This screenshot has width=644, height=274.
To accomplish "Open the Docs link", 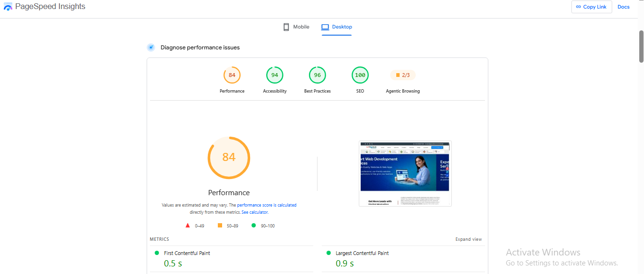I will point(624,7).
